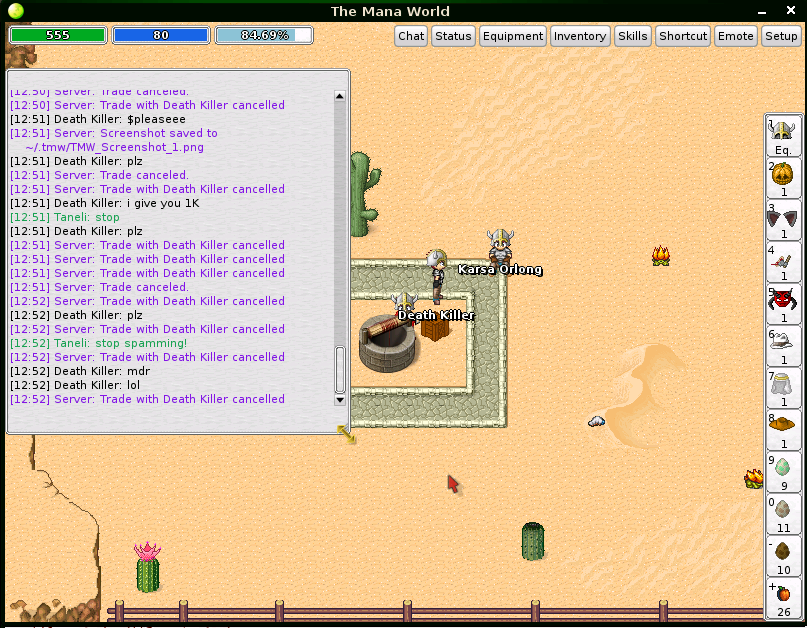Open the Equipment window
This screenshot has width=807, height=628.
513,36
